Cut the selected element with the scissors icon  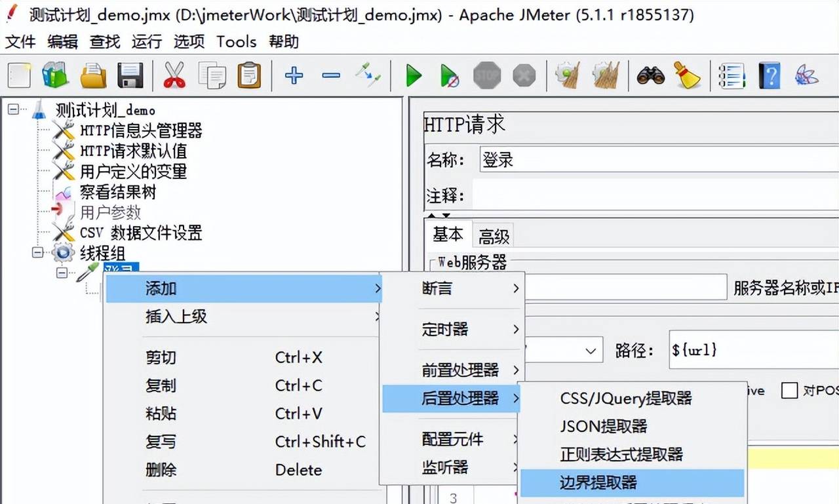coord(174,75)
